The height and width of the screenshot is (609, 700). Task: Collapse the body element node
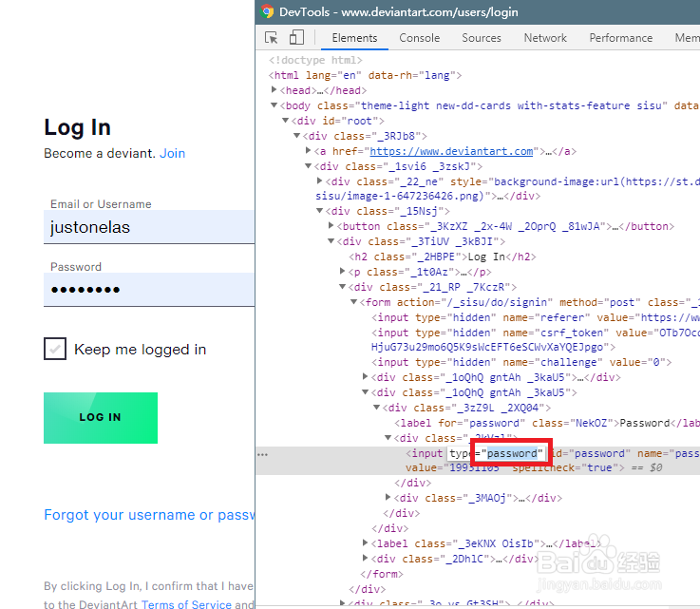(x=274, y=105)
